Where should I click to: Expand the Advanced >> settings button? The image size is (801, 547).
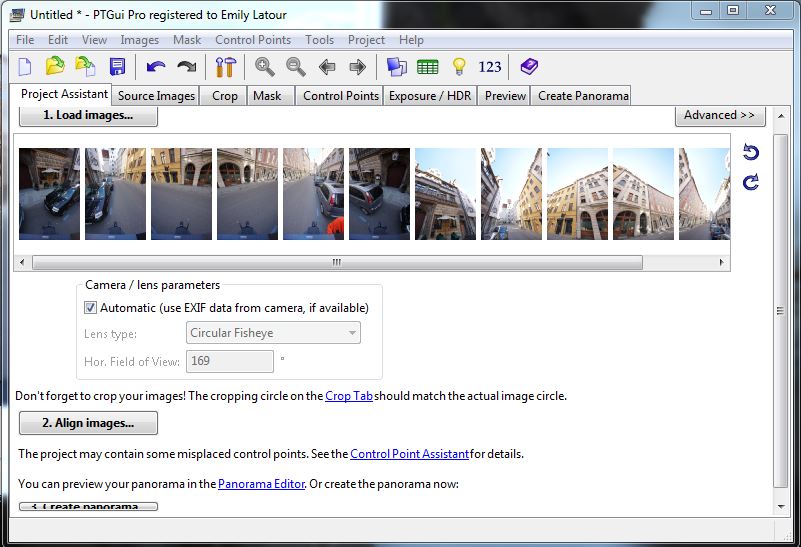coord(719,116)
